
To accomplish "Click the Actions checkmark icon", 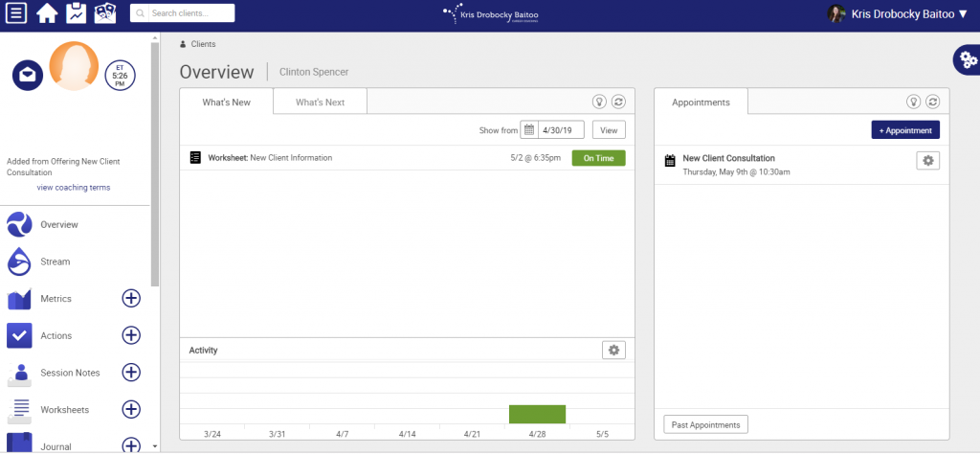I will [x=19, y=335].
